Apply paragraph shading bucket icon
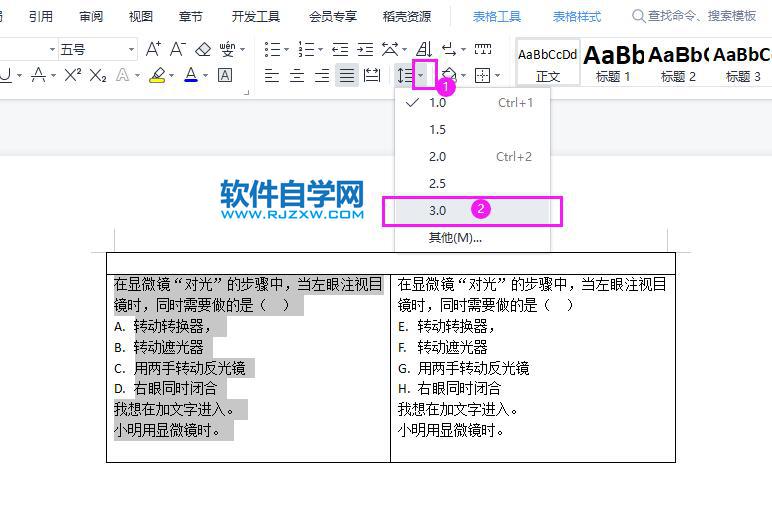772x518 pixels. (450, 75)
